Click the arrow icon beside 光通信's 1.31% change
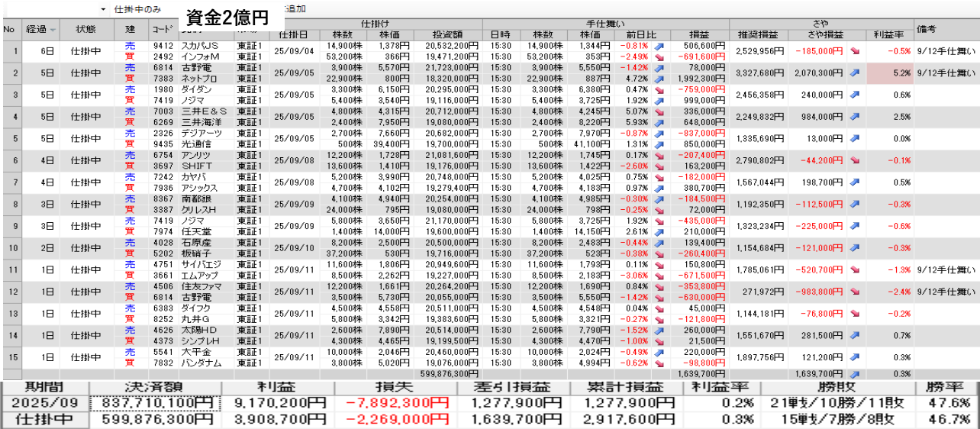The image size is (980, 429). (x=659, y=144)
